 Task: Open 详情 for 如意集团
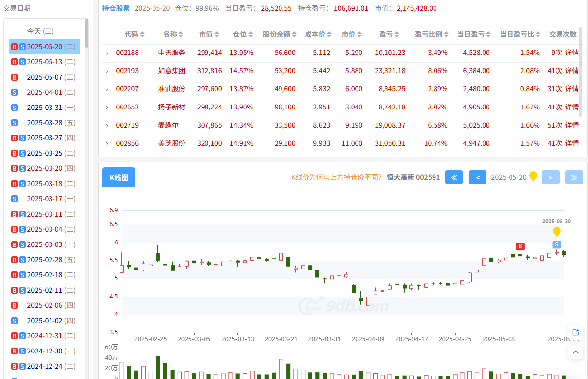(x=572, y=71)
